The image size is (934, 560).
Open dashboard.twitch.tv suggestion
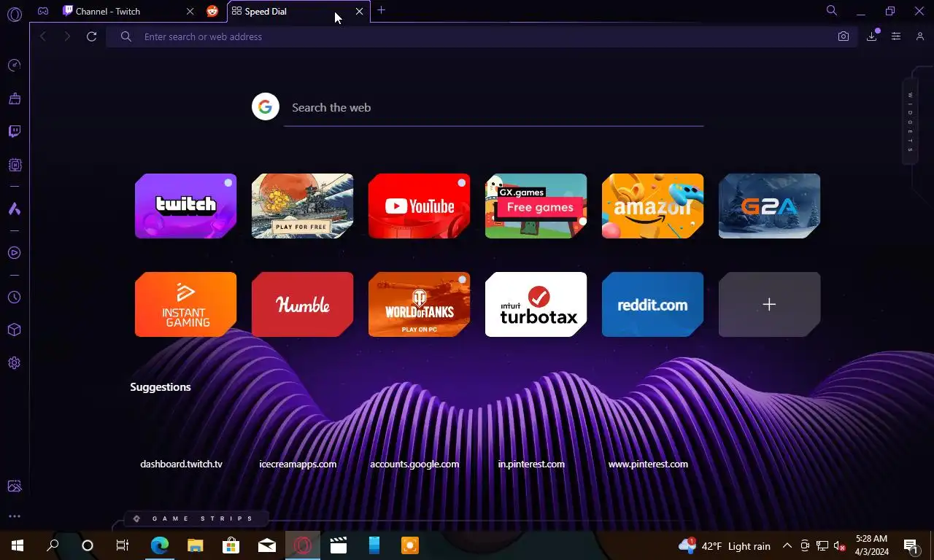click(181, 464)
